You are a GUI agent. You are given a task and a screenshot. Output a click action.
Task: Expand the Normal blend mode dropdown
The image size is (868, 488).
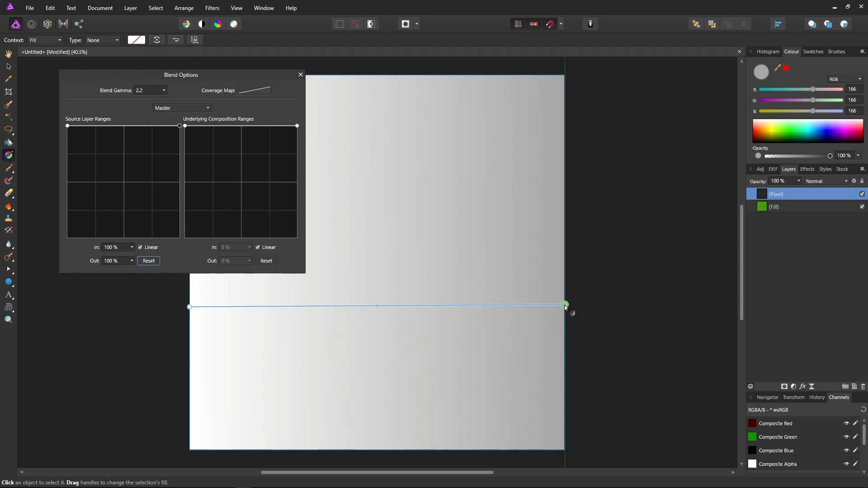(x=827, y=181)
